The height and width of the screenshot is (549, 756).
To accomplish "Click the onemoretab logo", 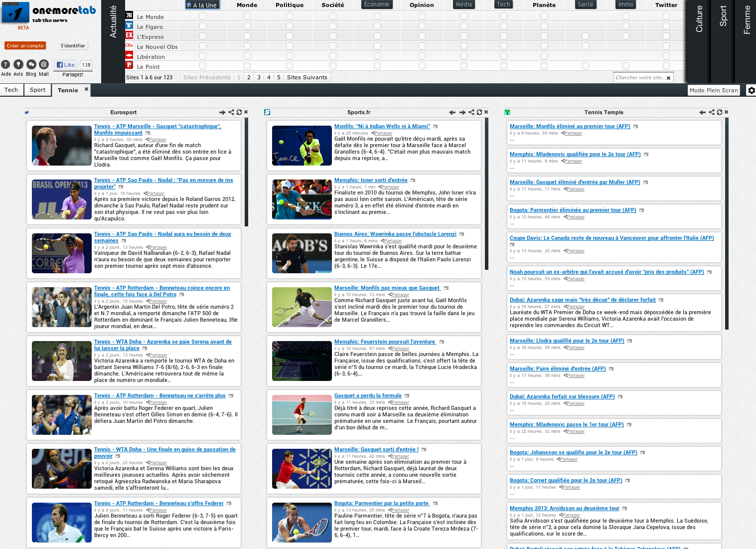I will pos(48,13).
